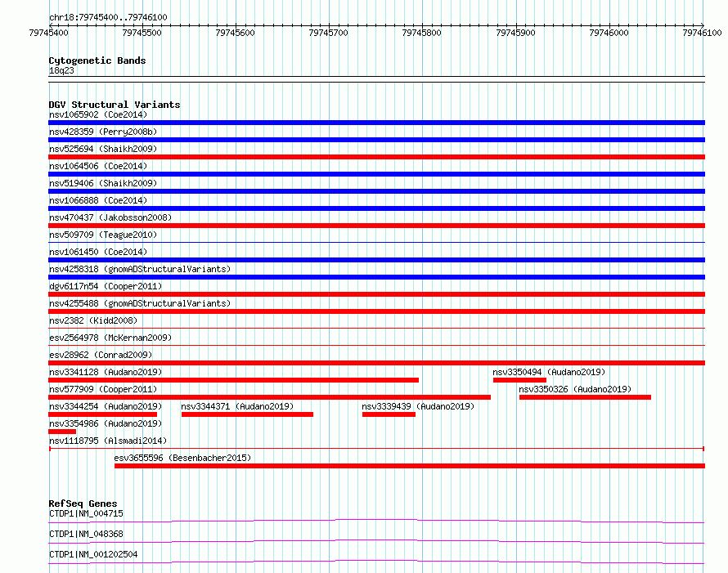
Task: Select the red bar under nsv3341128
Action: click(x=234, y=380)
